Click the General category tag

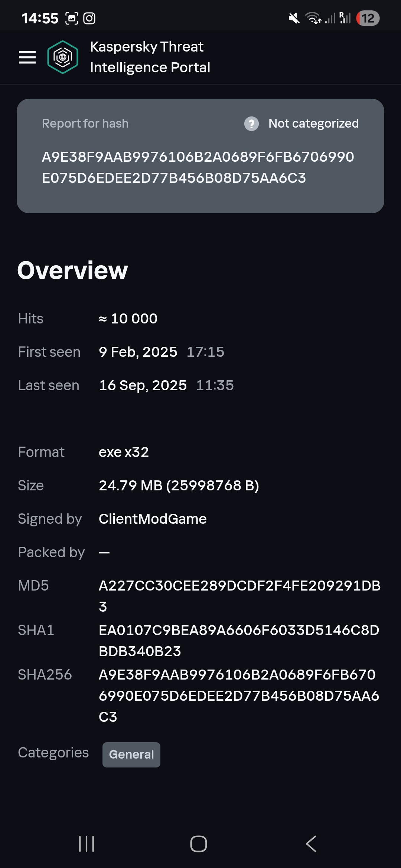[131, 754]
